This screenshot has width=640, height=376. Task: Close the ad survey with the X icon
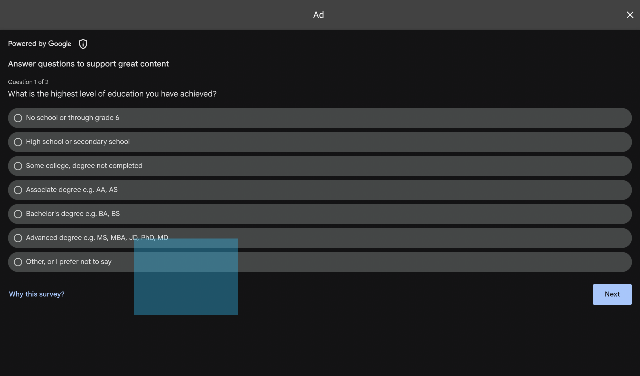tap(630, 15)
